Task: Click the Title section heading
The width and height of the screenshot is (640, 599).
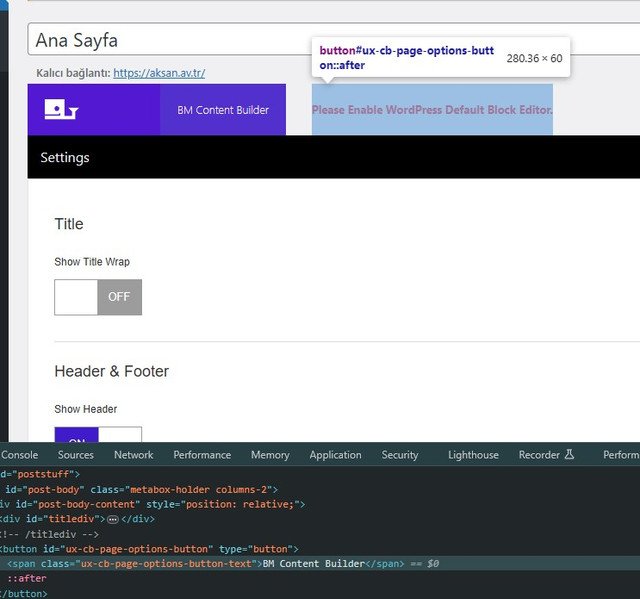Action: coord(69,224)
